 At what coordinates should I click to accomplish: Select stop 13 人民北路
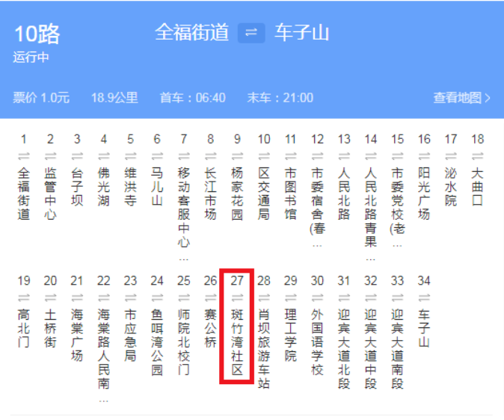pyautogui.click(x=344, y=194)
